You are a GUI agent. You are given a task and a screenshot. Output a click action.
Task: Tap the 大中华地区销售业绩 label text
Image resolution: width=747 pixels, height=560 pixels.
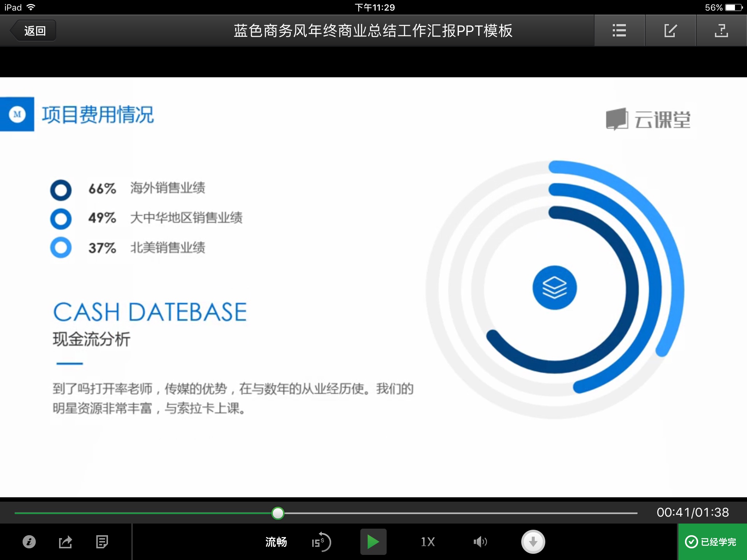click(186, 218)
